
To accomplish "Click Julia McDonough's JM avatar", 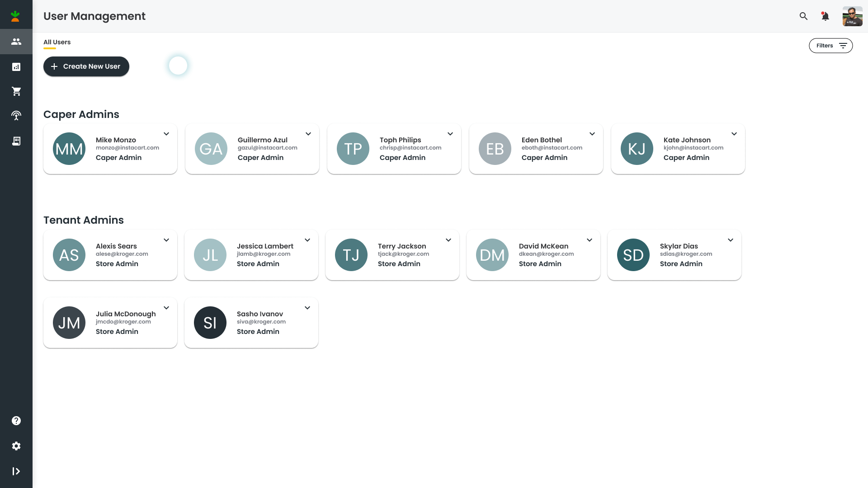I will (x=69, y=323).
